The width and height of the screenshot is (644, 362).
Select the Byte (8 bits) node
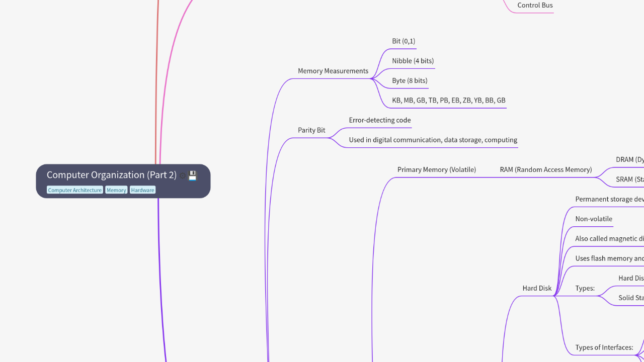410,80
